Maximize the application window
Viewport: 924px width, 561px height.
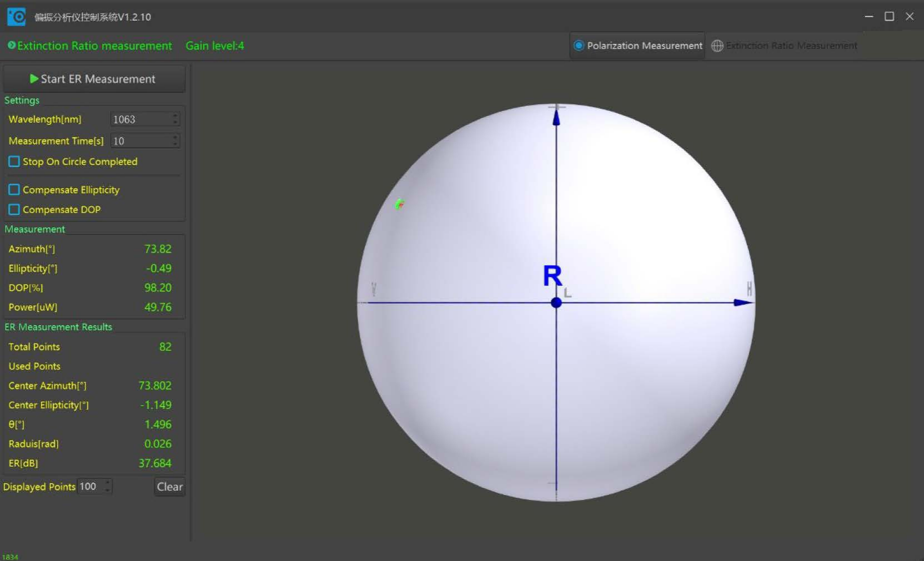click(889, 17)
